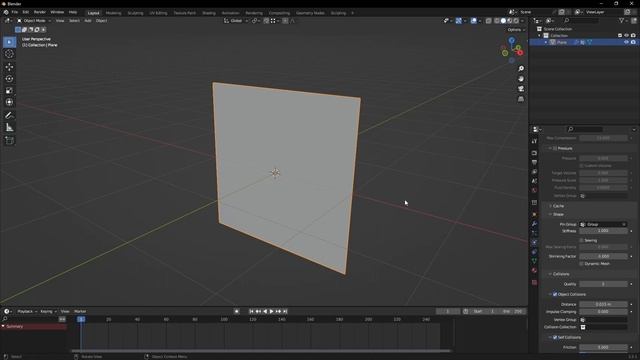Click the pan view hand icon

521,79
